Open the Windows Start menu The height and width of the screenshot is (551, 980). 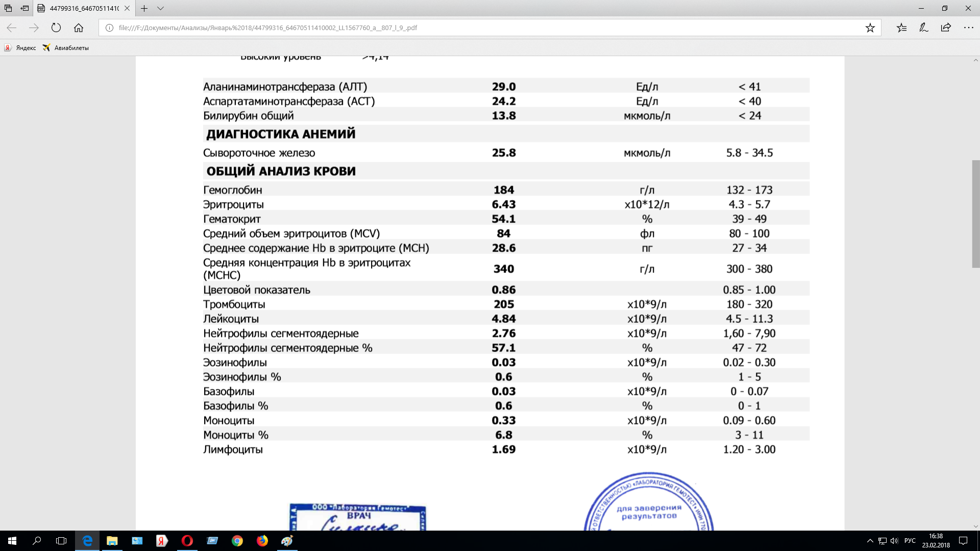[x=12, y=541]
